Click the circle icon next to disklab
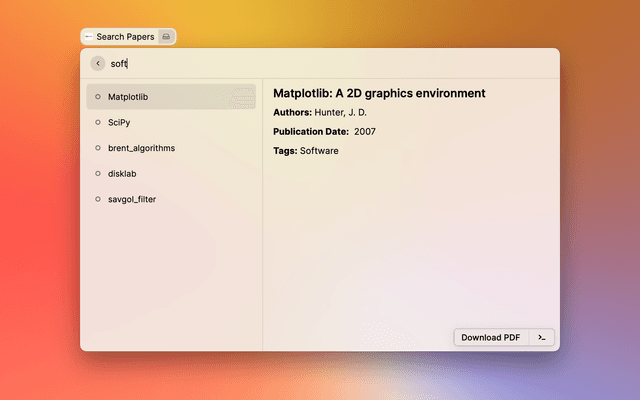 pos(97,174)
